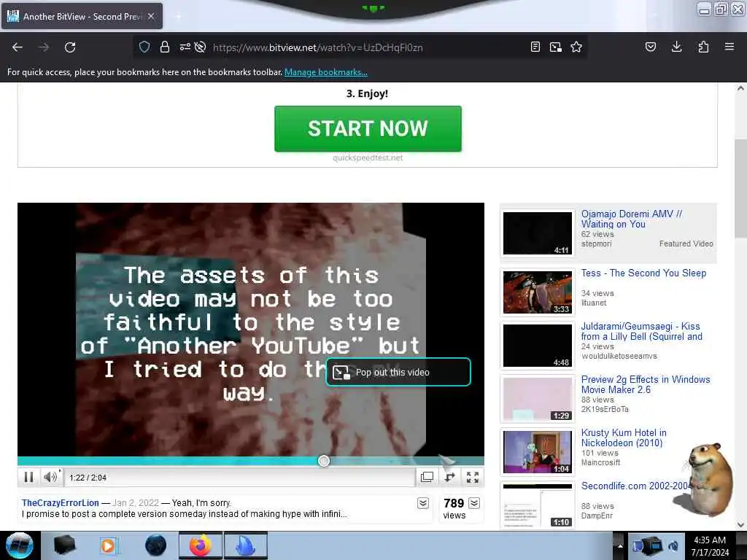
Task: Click the page scrollbar up arrow
Action: [x=740, y=88]
